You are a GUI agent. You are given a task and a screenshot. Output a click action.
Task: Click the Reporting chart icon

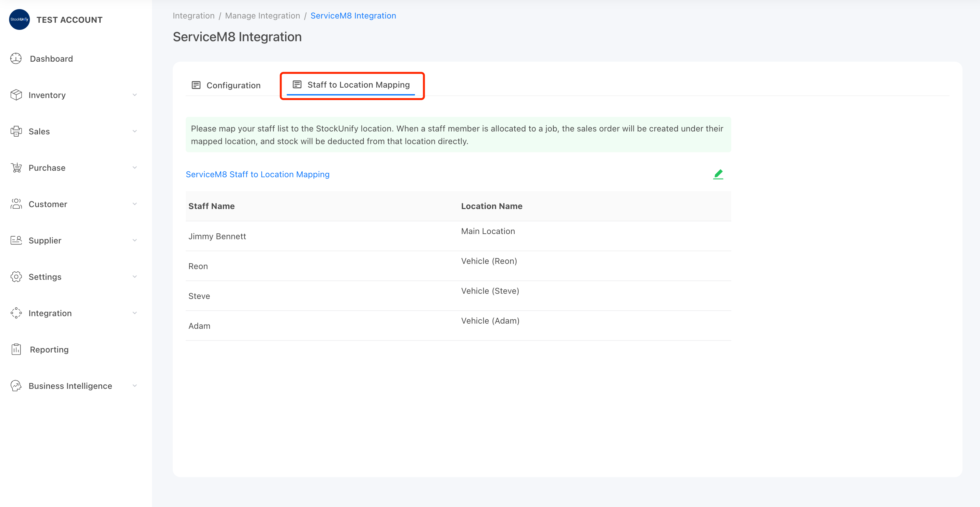point(16,349)
